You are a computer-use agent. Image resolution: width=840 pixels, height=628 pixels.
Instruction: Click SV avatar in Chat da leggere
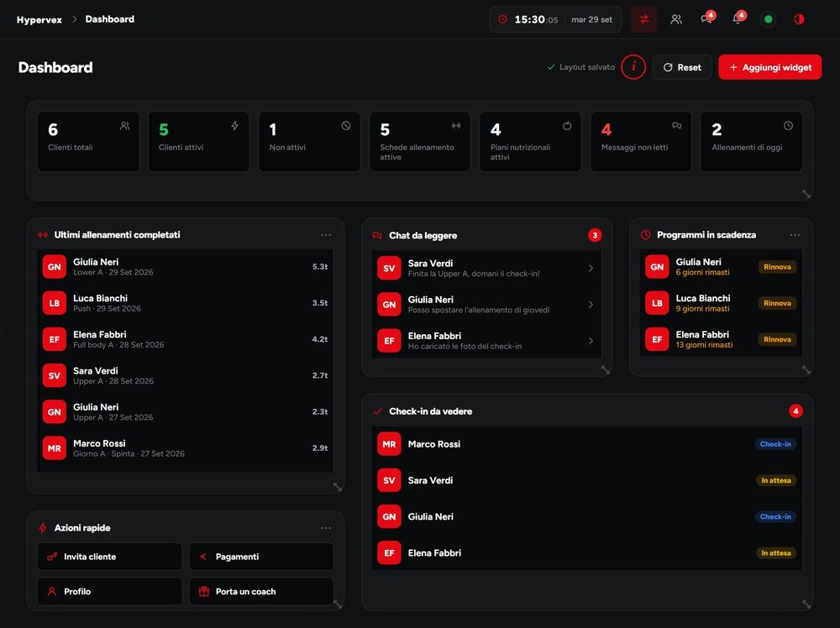389,268
